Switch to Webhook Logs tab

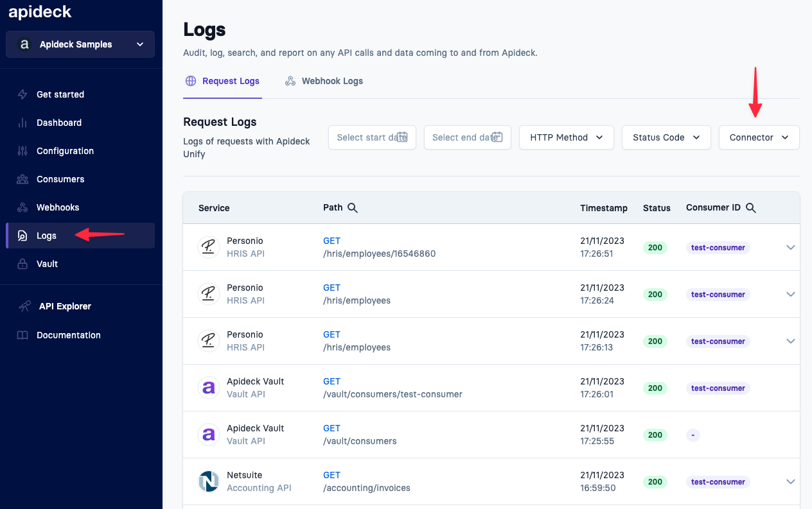point(324,81)
